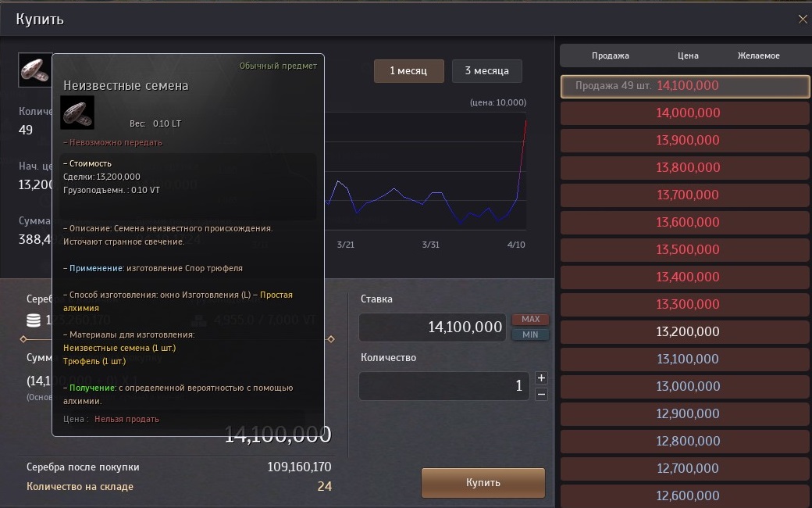The image size is (812, 508).
Task: Choose the 14,000,000 price row
Action: click(685, 113)
